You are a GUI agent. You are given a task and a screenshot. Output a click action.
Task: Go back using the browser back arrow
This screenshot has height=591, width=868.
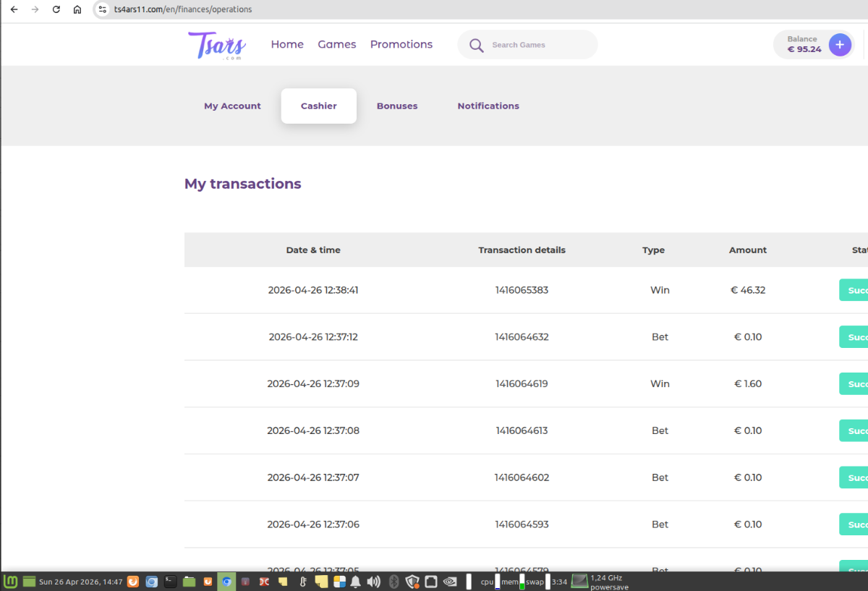pos(14,9)
